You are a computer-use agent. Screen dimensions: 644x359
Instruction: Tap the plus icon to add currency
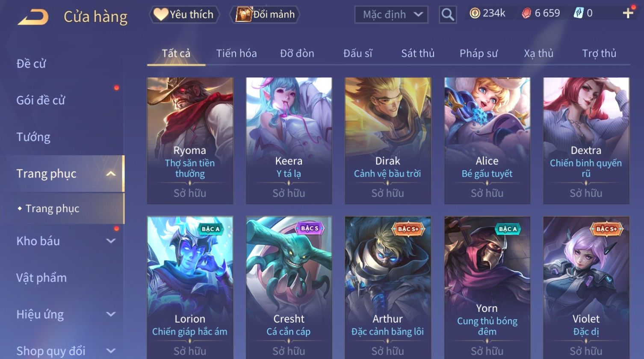[x=628, y=14]
